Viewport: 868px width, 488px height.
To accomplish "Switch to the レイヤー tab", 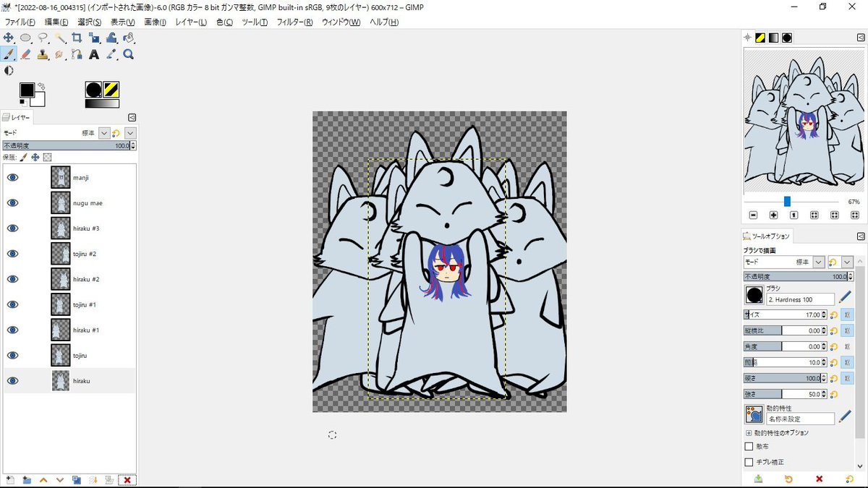I will click(16, 117).
